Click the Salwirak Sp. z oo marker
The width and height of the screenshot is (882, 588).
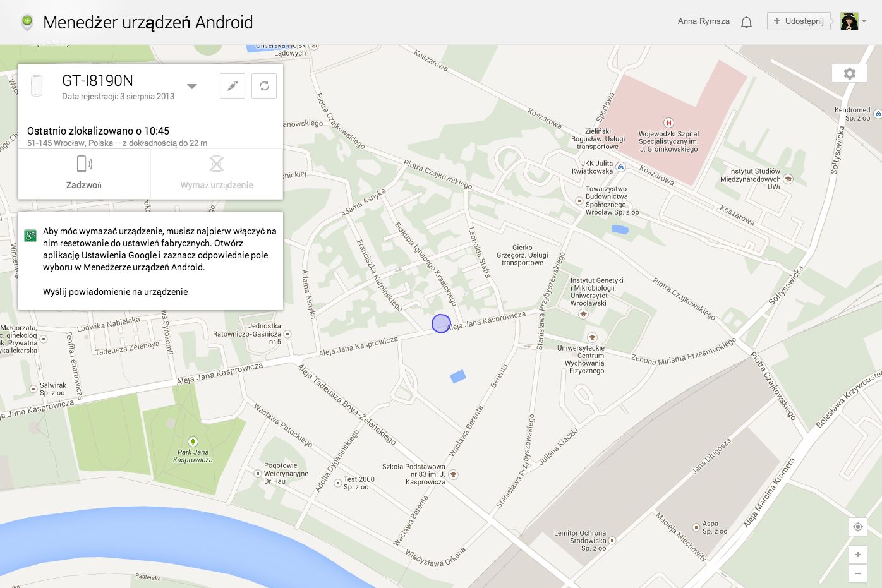[33, 389]
